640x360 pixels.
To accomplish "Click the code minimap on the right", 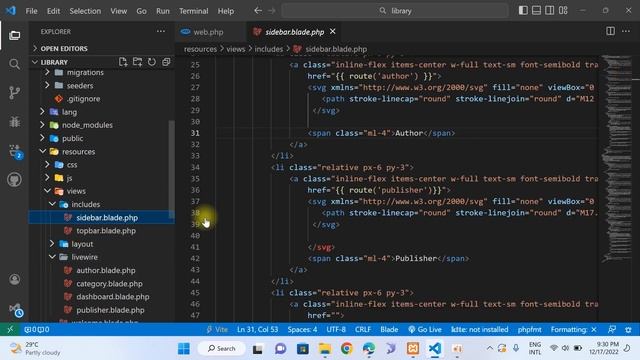I will [x=616, y=159].
